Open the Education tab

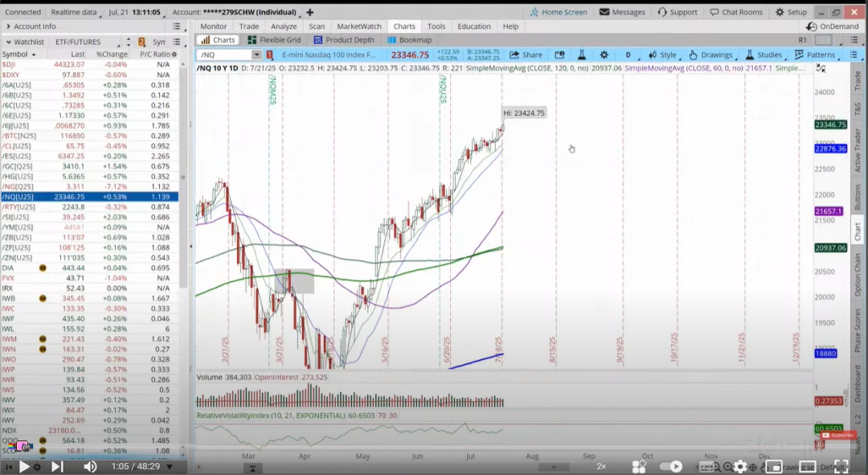pyautogui.click(x=474, y=26)
